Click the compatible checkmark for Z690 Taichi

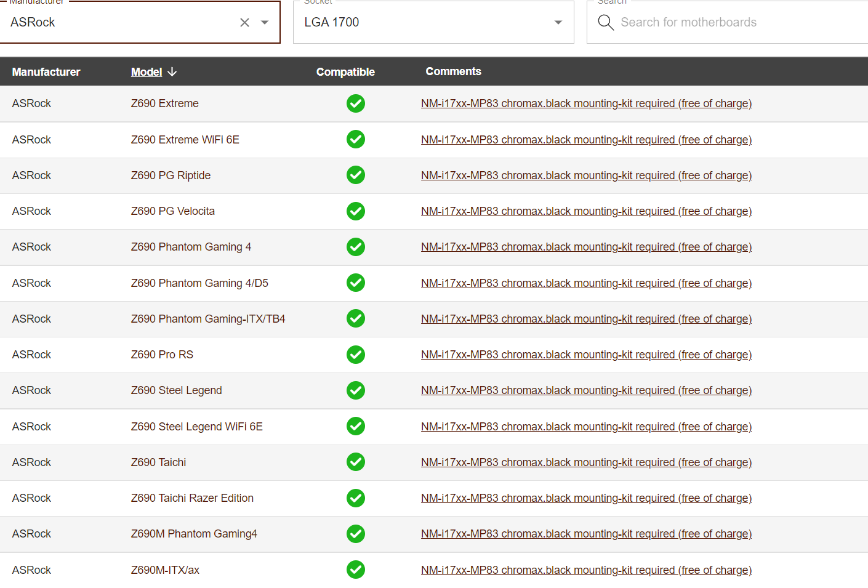coord(356,462)
